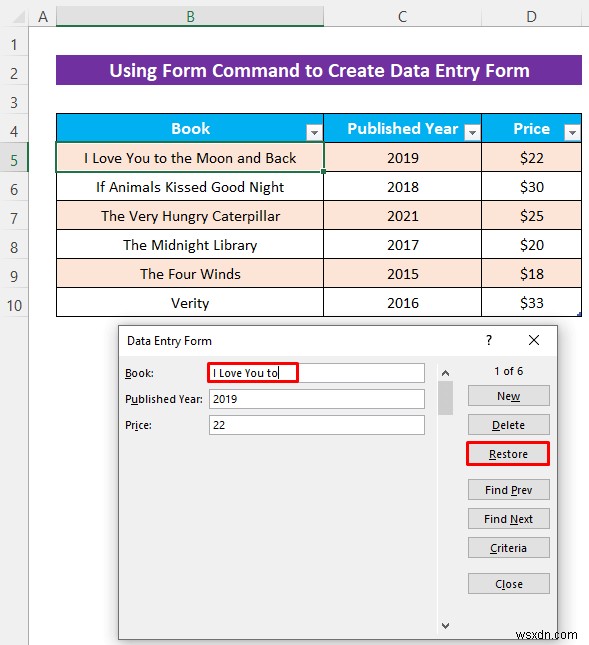Click the '1 of 6' record counter
The height and width of the screenshot is (645, 589).
pyautogui.click(x=508, y=371)
